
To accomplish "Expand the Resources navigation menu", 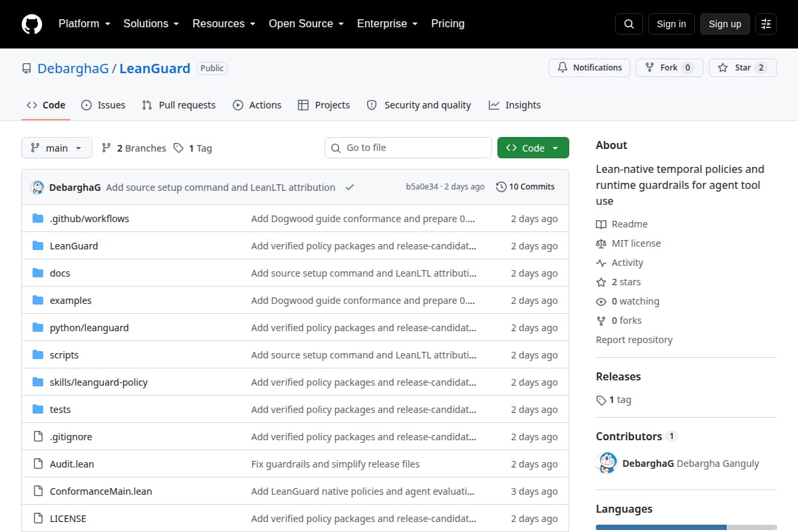I will coord(224,24).
